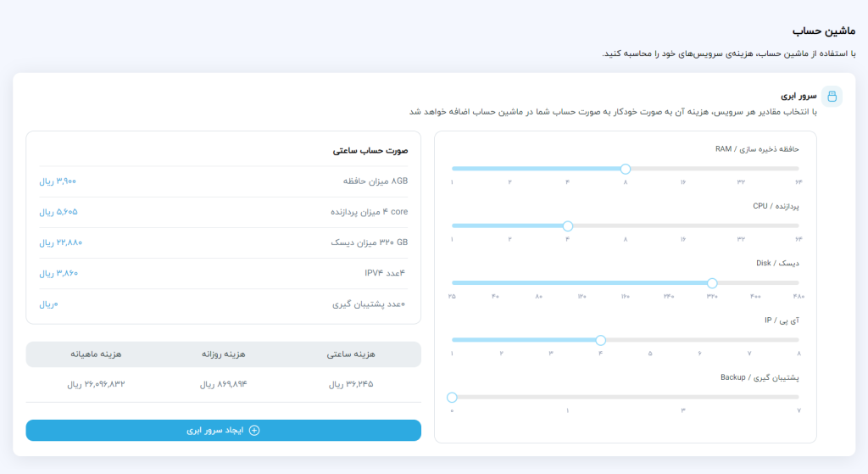Viewport: 868px width, 474px height.
Task: Click the disk price 22,880 ریال value
Action: click(x=60, y=243)
